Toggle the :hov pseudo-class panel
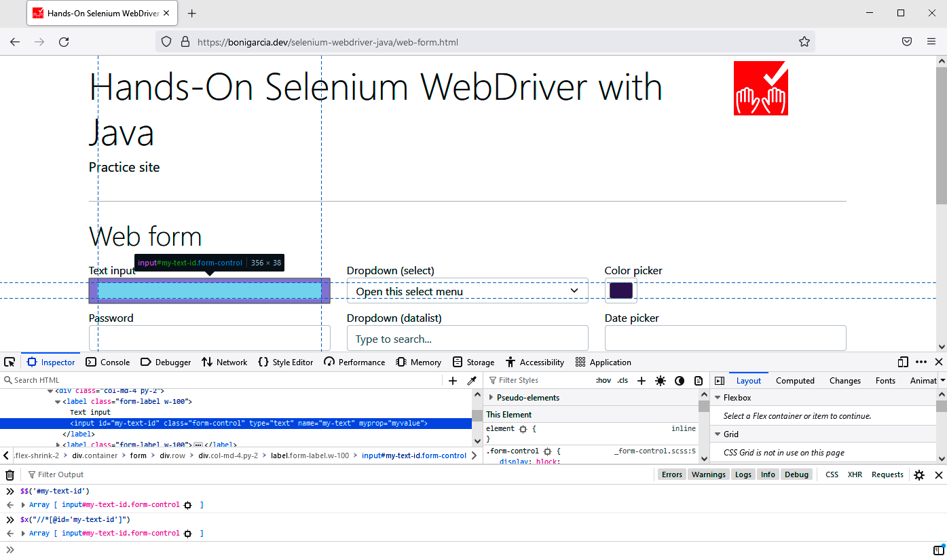947x560 pixels. point(603,381)
